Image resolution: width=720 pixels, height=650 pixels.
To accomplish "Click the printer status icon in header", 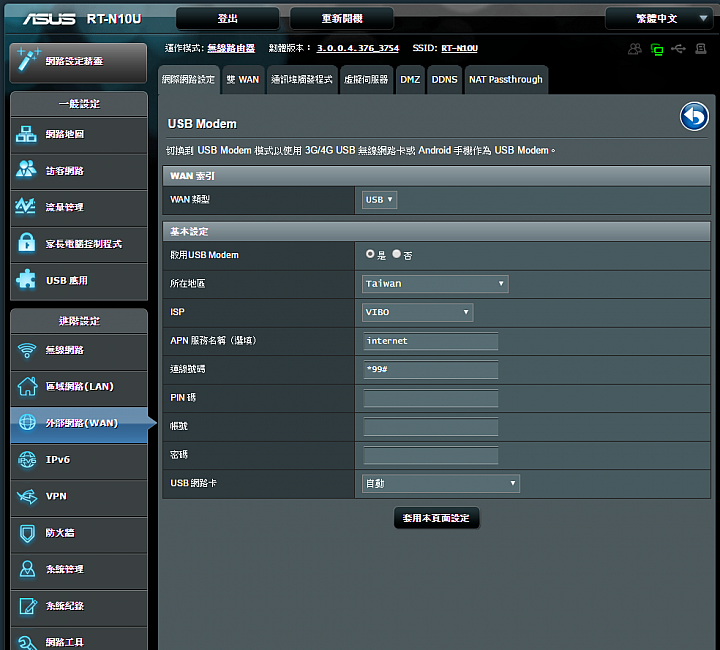I will 701,48.
